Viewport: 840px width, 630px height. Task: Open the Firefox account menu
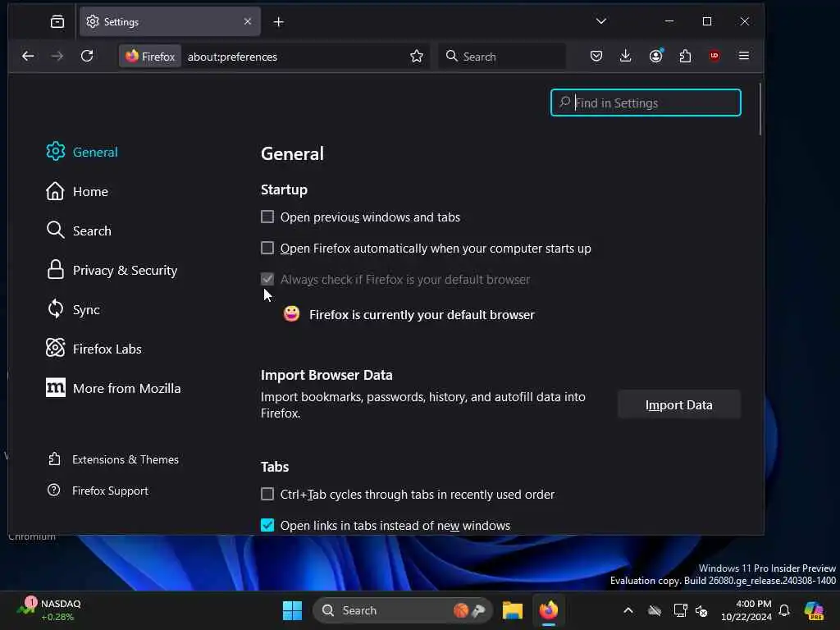coord(655,56)
